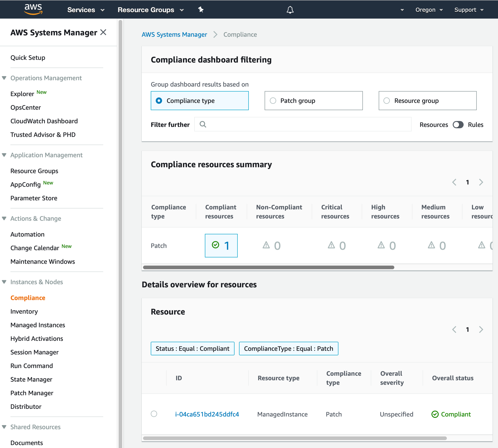The width and height of the screenshot is (498, 448).
Task: Click the pushpin icon in the top bar
Action: (201, 10)
